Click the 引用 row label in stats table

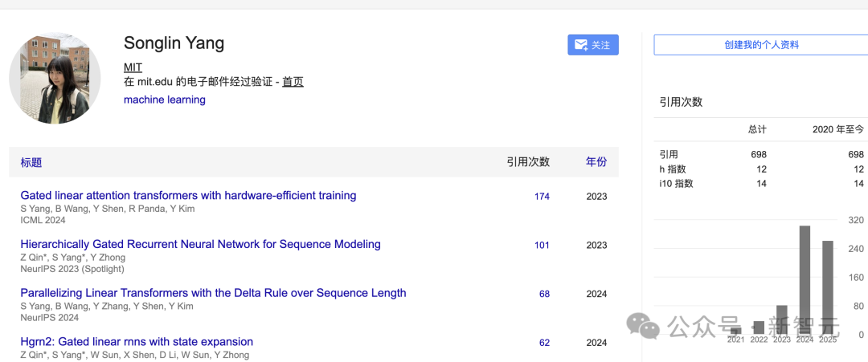pos(668,155)
